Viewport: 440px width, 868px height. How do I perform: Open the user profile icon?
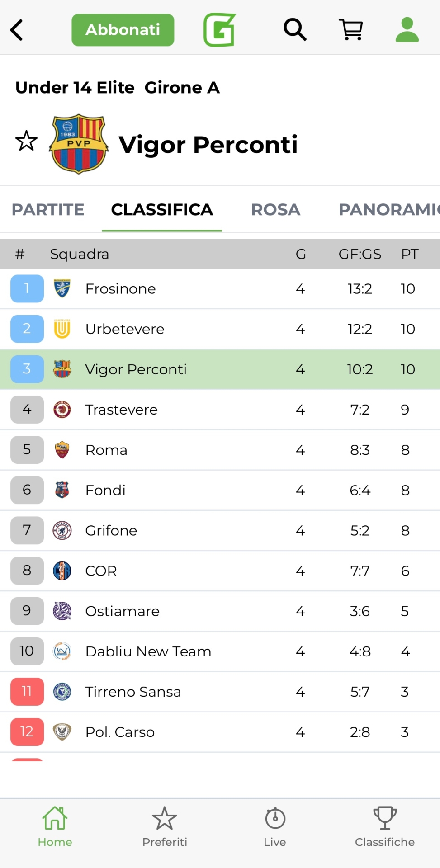click(407, 30)
